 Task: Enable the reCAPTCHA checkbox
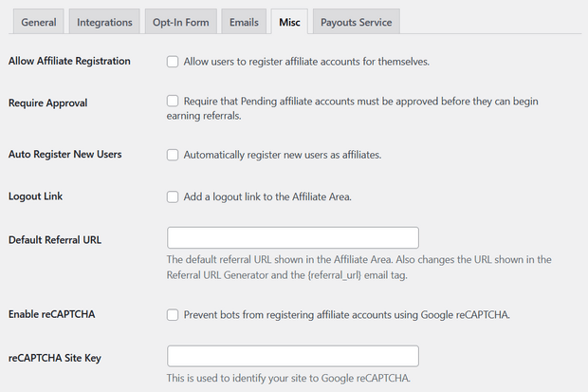173,315
